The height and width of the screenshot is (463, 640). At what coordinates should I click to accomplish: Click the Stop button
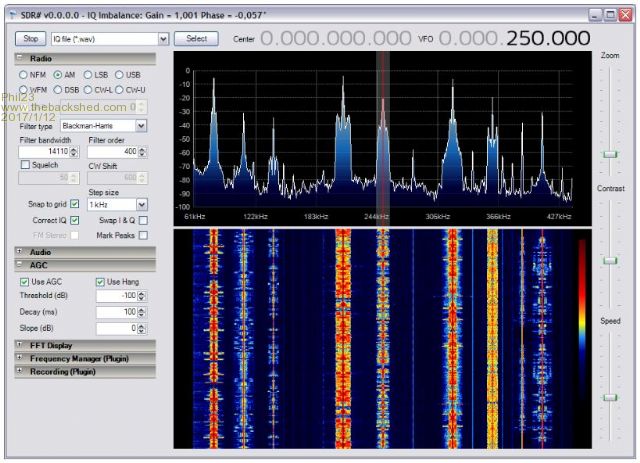point(30,38)
